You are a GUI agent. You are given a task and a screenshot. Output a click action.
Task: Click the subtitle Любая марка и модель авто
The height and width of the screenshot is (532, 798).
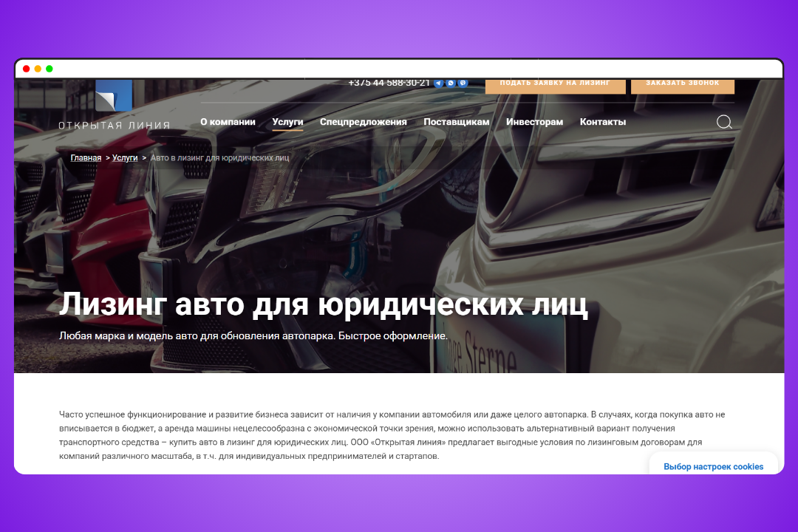point(253,336)
